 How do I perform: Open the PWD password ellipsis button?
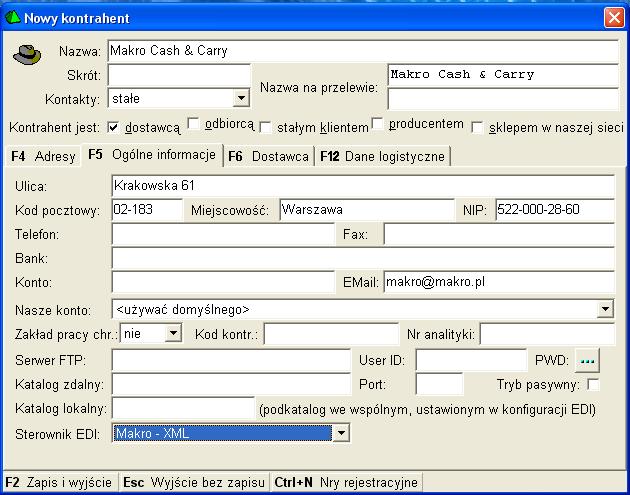[x=587, y=361]
